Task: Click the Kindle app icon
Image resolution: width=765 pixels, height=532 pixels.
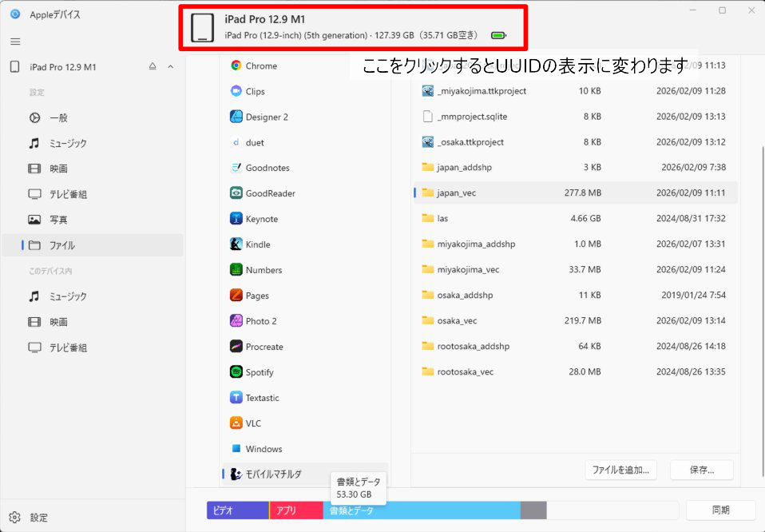Action: (x=236, y=244)
